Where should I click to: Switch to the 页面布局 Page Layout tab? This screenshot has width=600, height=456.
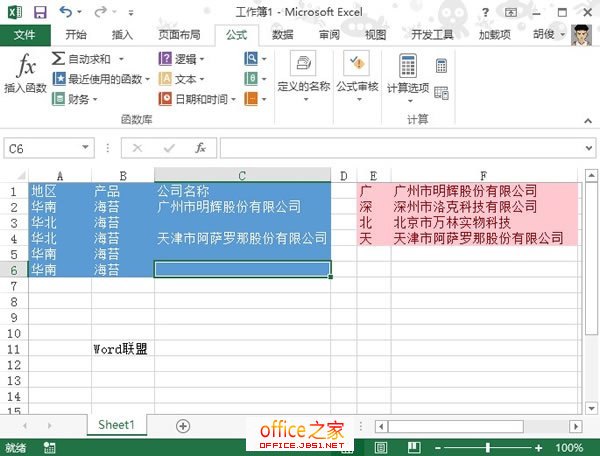pyautogui.click(x=179, y=35)
